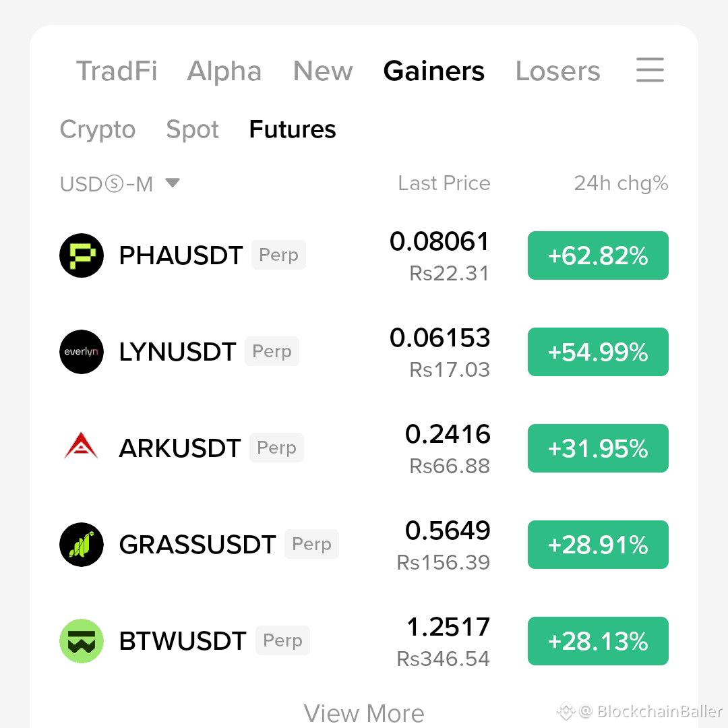Switch to the TradFi tab
The height and width of the screenshot is (728, 728).
pos(117,71)
